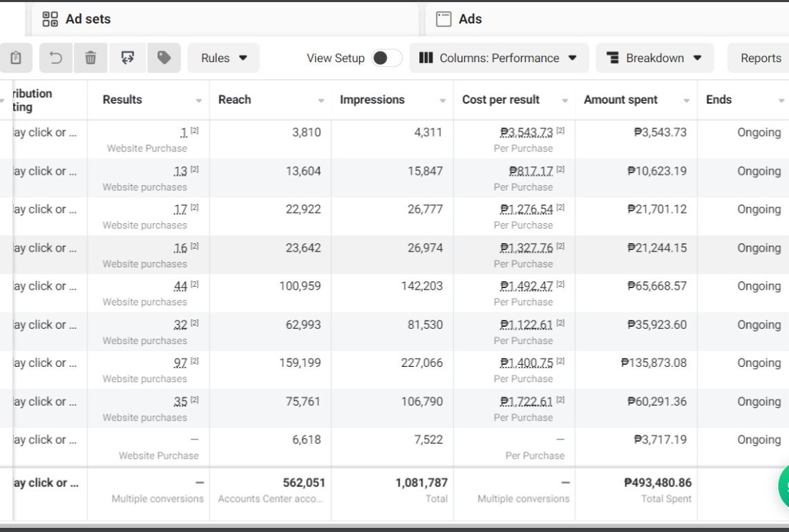Open the Breakdown dropdown
The width and height of the screenshot is (789, 532).
(655, 58)
